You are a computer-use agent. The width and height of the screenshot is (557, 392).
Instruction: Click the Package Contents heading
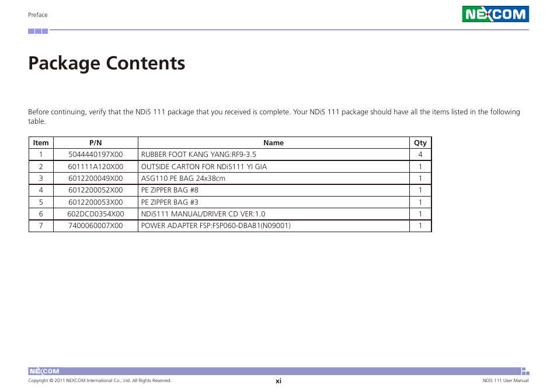coord(107,62)
